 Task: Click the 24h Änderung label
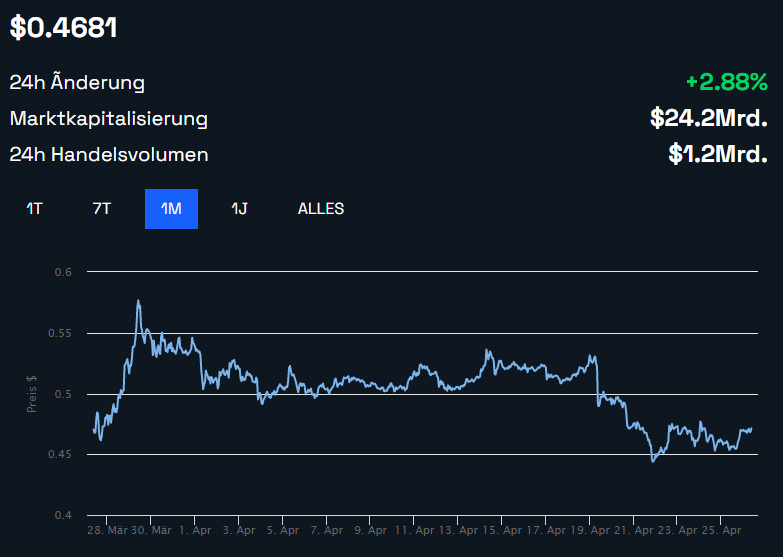click(x=77, y=83)
